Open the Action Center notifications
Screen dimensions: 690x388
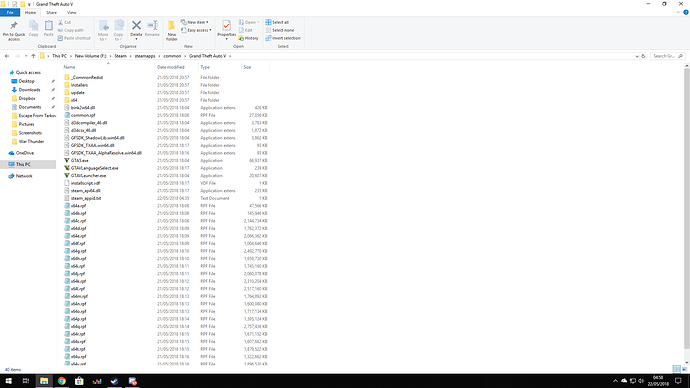(678, 381)
